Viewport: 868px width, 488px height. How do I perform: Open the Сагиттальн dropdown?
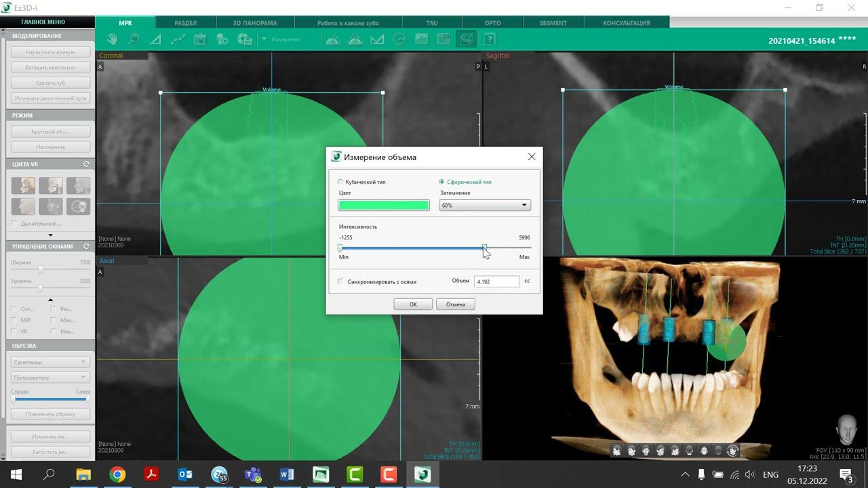tap(50, 362)
